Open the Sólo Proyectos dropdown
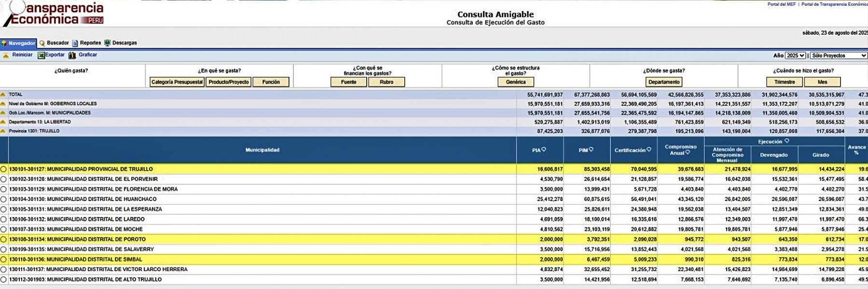Viewport: 868px width, 289px height. (838, 56)
